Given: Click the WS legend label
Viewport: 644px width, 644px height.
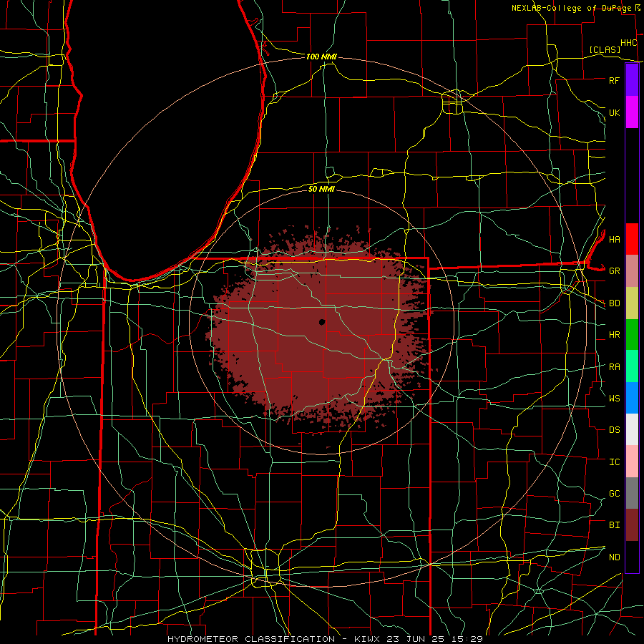Looking at the screenshot, I should (x=614, y=398).
